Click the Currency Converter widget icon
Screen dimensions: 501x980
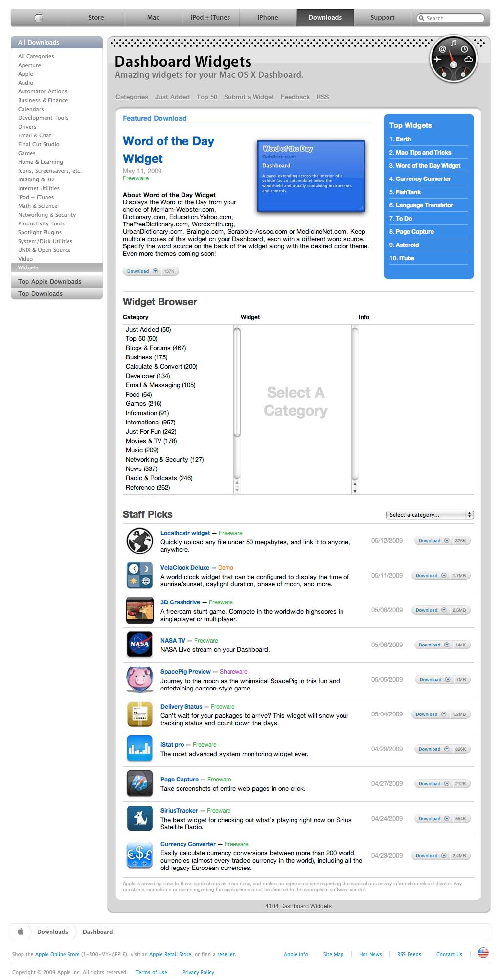(140, 855)
